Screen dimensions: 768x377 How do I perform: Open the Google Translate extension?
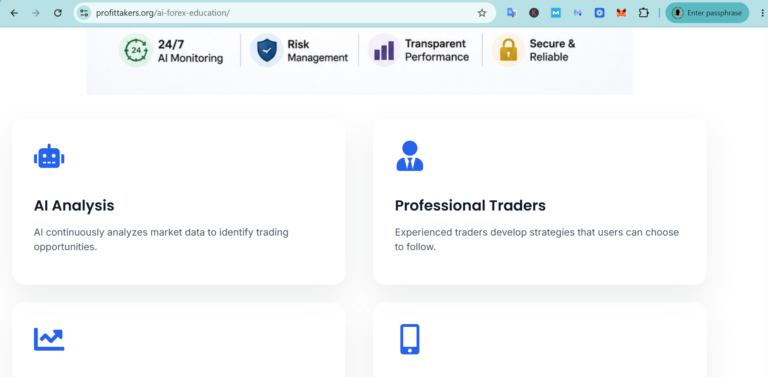click(x=512, y=13)
